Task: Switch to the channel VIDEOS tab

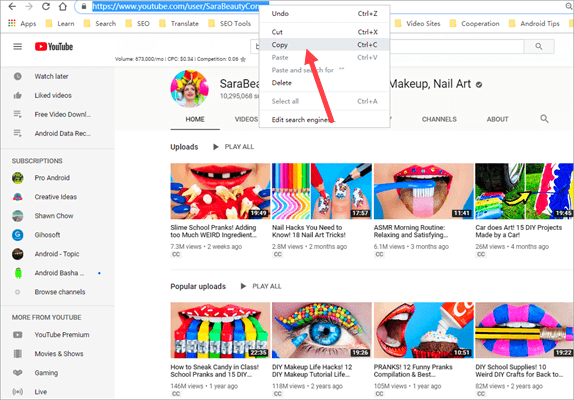Action: 246,119
